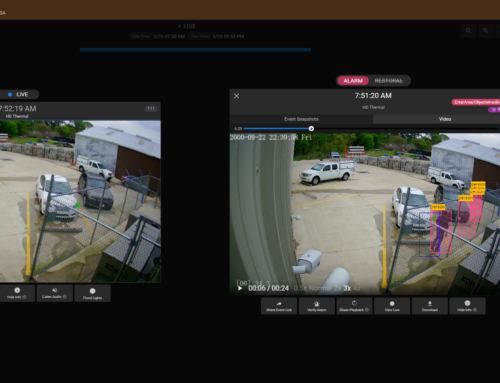Click the badge in live camera header

(x=151, y=109)
